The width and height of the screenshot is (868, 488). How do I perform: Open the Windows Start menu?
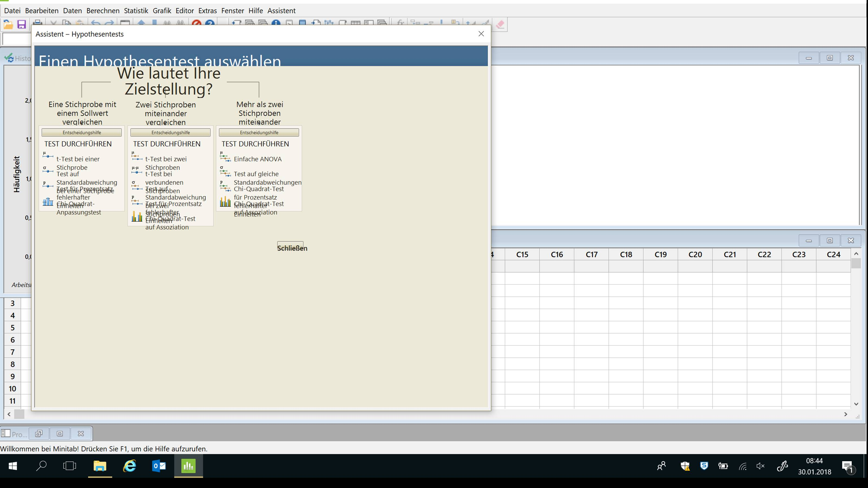[13, 466]
